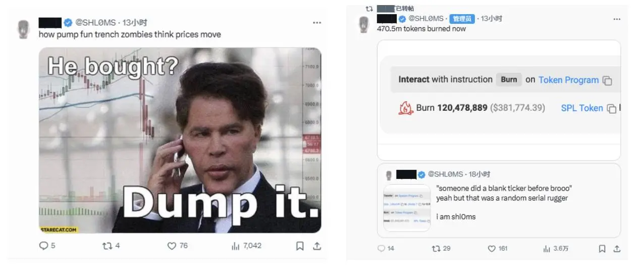The height and width of the screenshot is (269, 644).
Task: Reply to the tokens burned tweet
Action: 382,249
